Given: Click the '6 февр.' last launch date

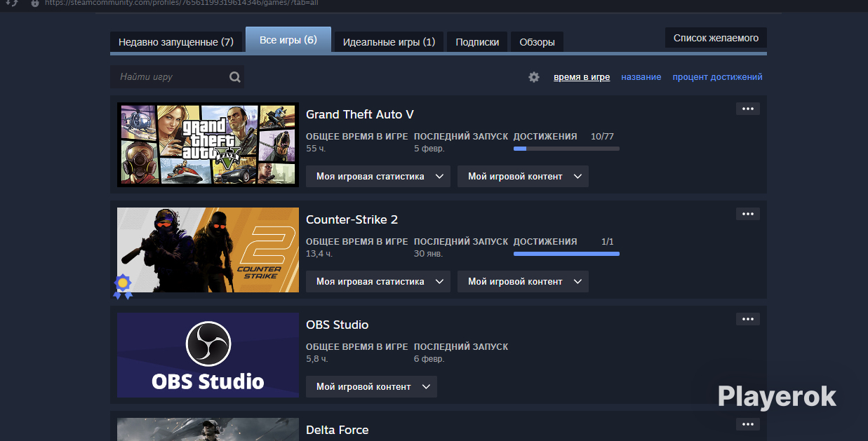Looking at the screenshot, I should tap(429, 359).
